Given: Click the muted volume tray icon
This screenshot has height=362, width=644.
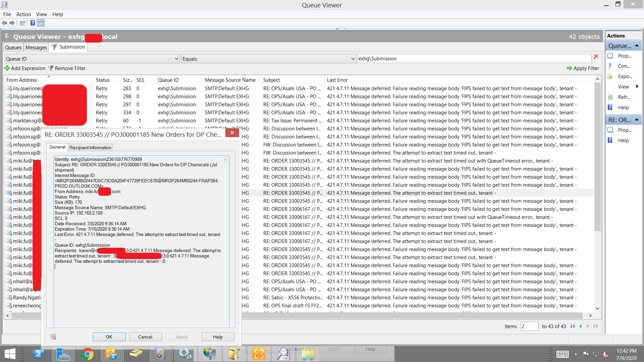Looking at the screenshot, I should pos(605,354).
